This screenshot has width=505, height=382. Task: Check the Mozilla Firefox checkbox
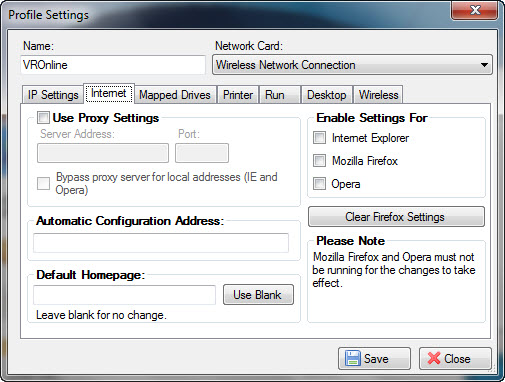tap(319, 161)
